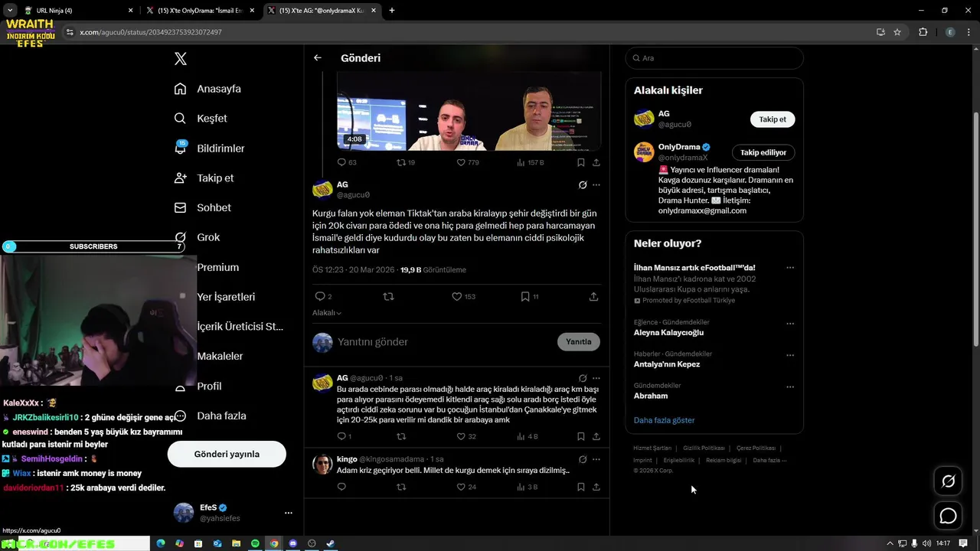This screenshot has height=551, width=980.
Task: Open browser extensions puzzle icon
Action: click(x=923, y=32)
